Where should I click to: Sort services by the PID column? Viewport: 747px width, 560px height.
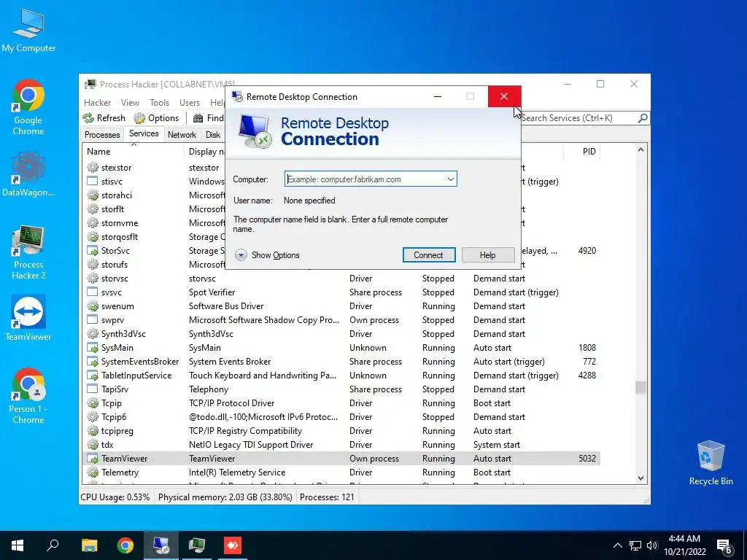tap(581, 152)
